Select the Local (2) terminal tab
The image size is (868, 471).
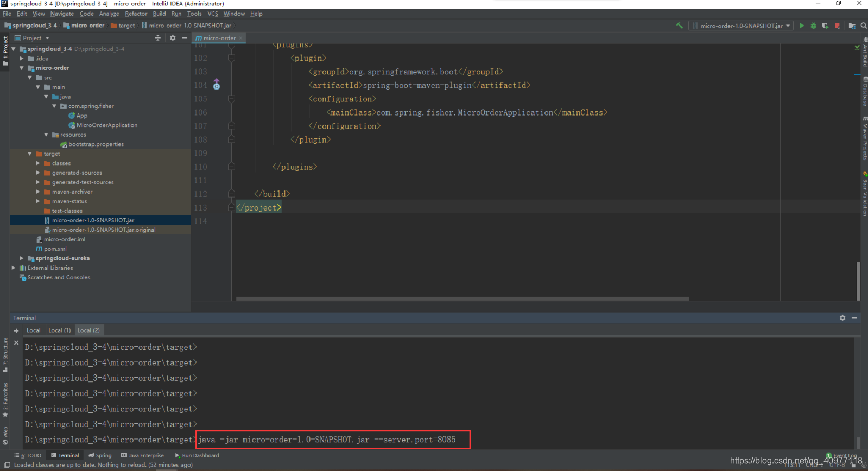coord(88,330)
